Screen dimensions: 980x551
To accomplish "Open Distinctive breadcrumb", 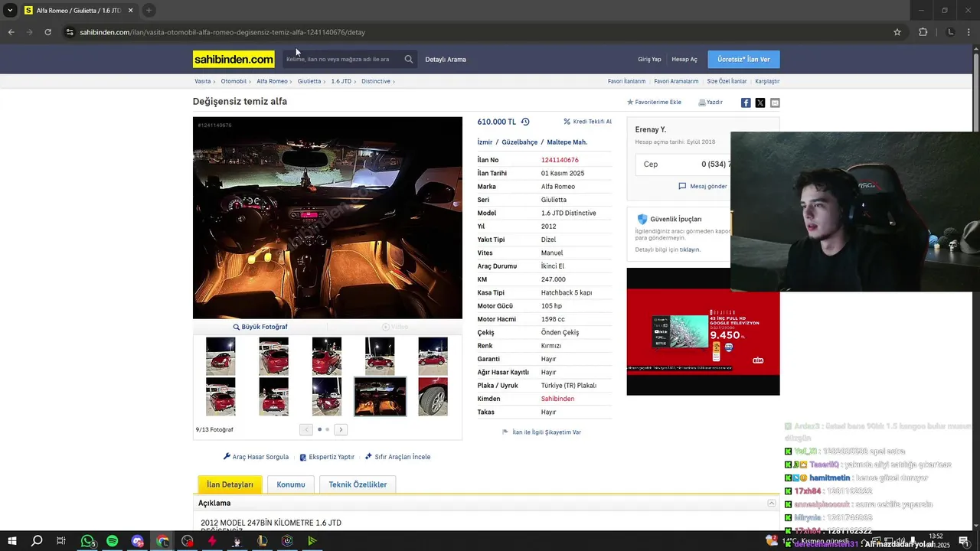I will coord(376,81).
